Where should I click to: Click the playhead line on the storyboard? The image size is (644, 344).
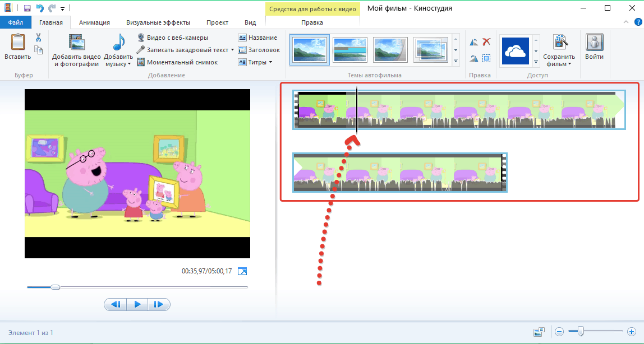[x=357, y=110]
